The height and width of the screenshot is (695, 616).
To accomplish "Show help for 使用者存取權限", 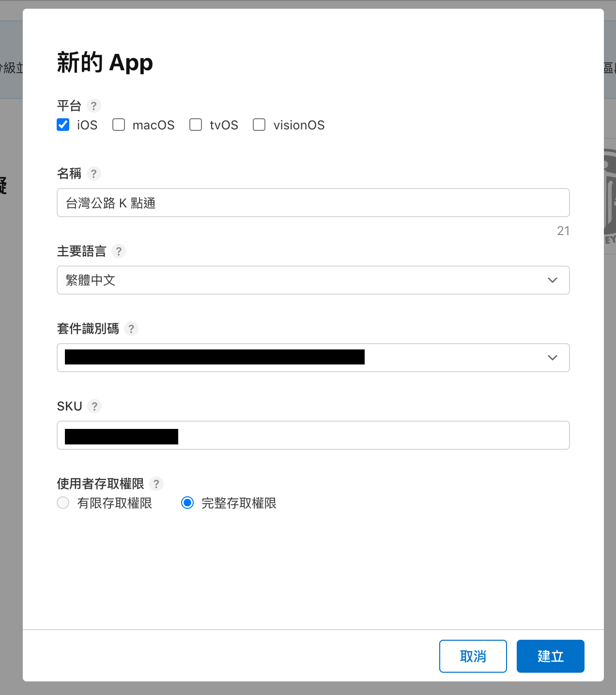I will point(156,484).
